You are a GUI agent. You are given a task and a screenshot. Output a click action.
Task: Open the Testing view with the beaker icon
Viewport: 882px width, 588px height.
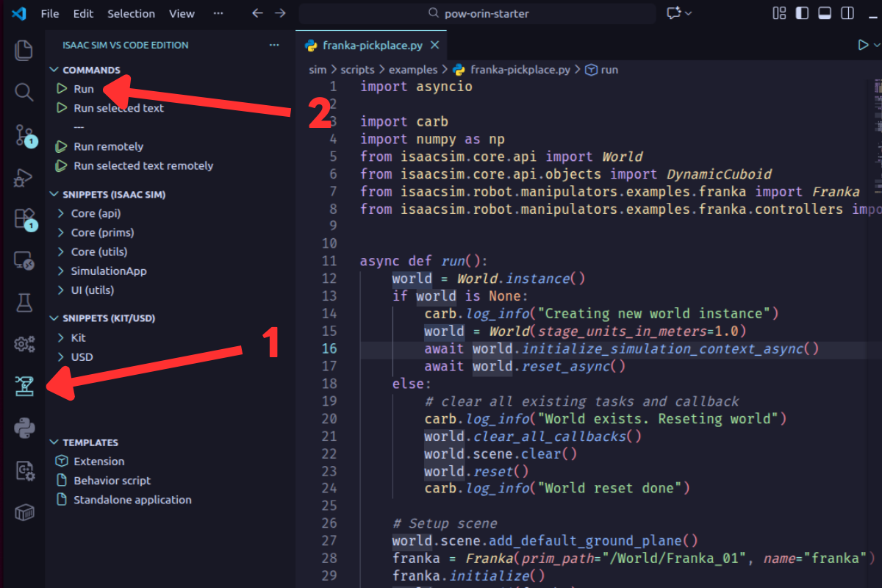coord(24,302)
